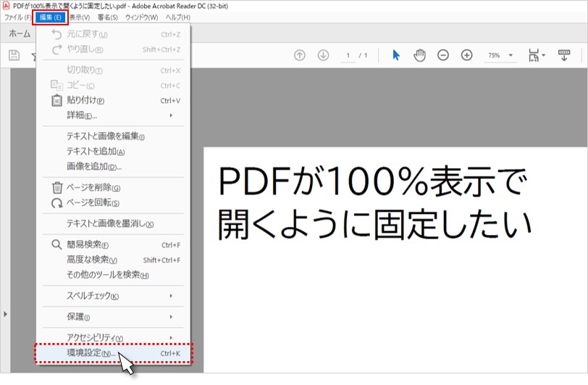Select the arrow selection tool

[396, 55]
